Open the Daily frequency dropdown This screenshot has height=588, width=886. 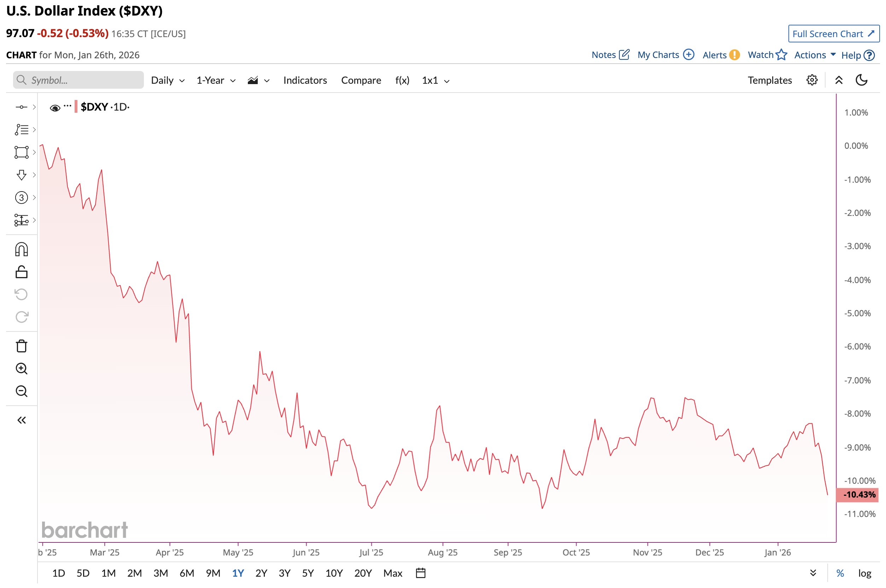[x=168, y=80]
